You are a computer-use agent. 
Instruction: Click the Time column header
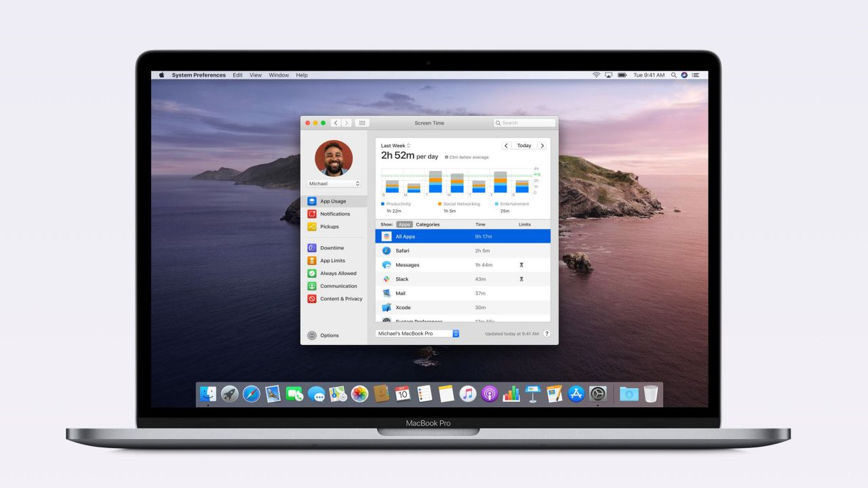[x=480, y=224]
